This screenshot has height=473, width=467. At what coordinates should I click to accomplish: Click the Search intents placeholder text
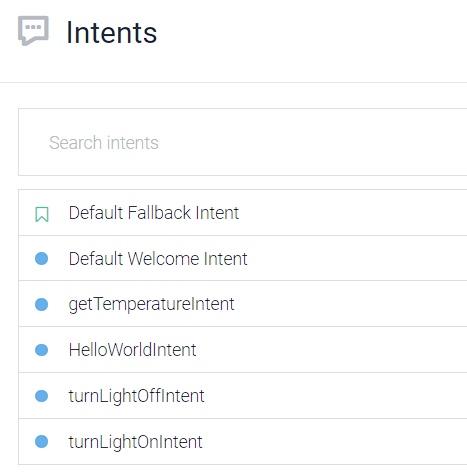[x=104, y=143]
